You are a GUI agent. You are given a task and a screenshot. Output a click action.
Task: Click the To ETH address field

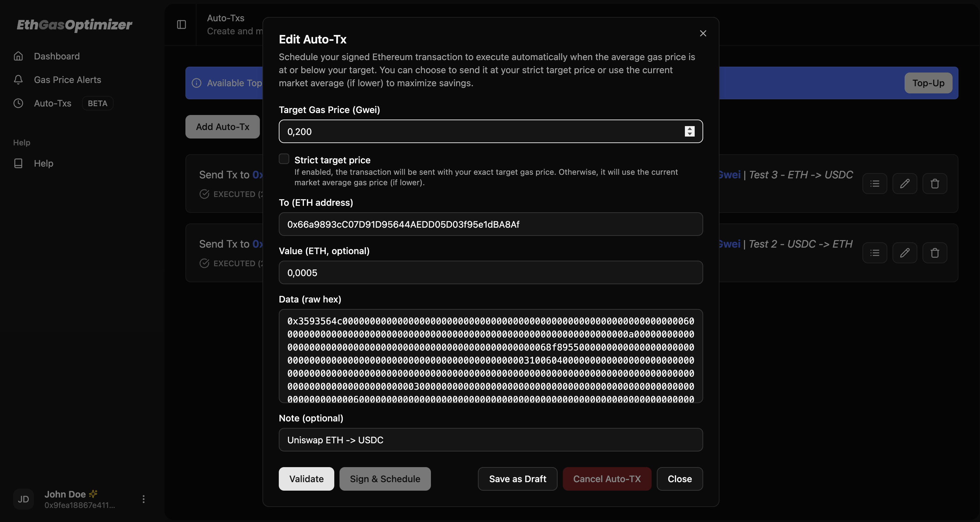tap(490, 224)
